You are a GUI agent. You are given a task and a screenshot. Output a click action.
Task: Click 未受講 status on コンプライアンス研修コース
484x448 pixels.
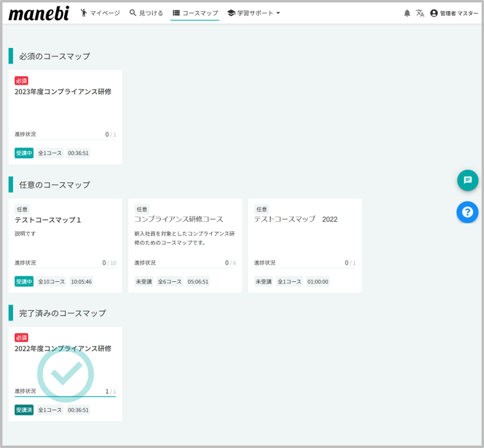[x=144, y=281]
